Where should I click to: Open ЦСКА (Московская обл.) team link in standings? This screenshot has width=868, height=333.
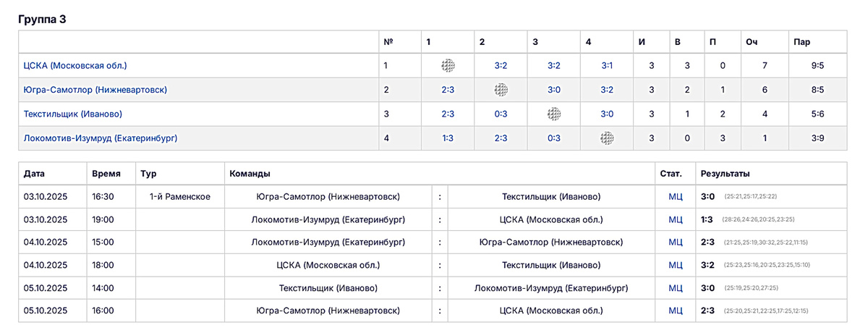coord(75,66)
